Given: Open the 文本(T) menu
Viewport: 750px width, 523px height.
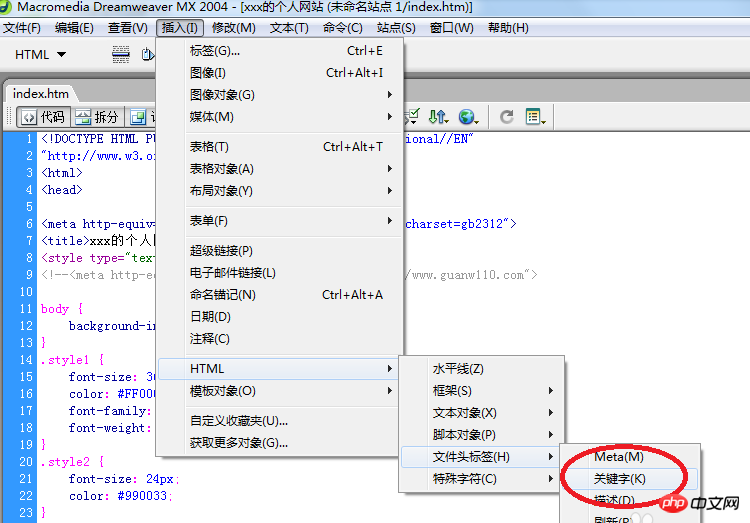Looking at the screenshot, I should click(289, 28).
